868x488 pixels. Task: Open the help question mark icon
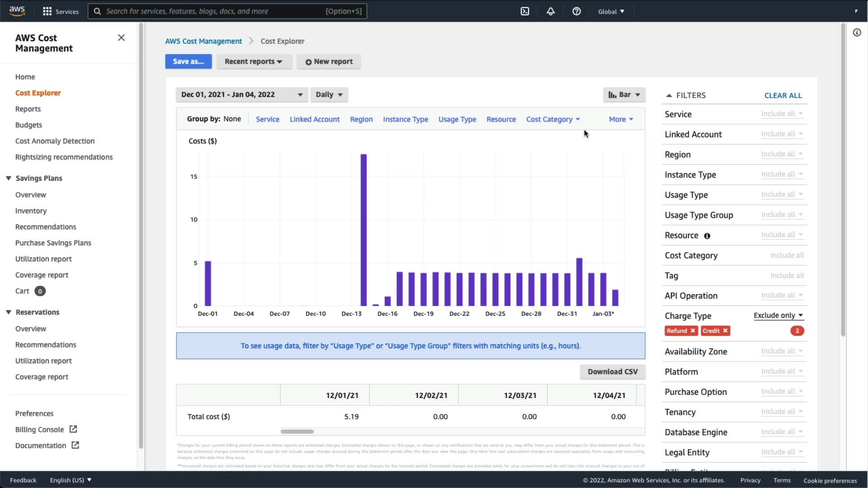point(576,11)
